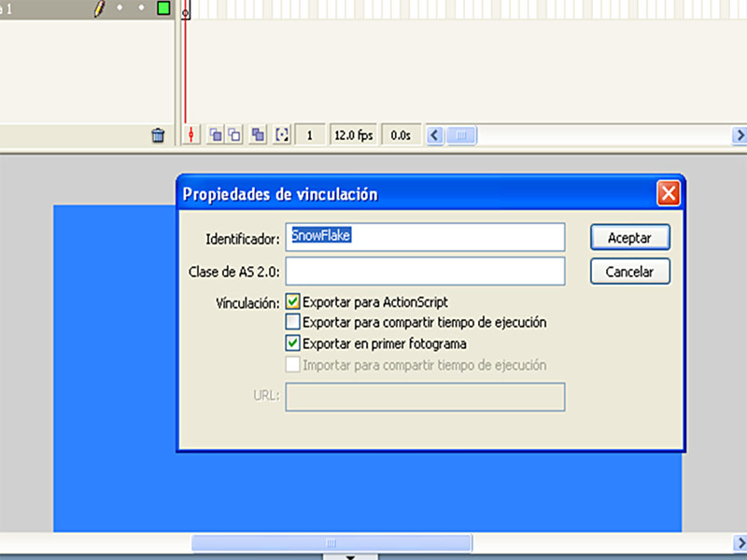Click the Center Frame icon
The height and width of the screenshot is (560, 747).
tap(190, 134)
